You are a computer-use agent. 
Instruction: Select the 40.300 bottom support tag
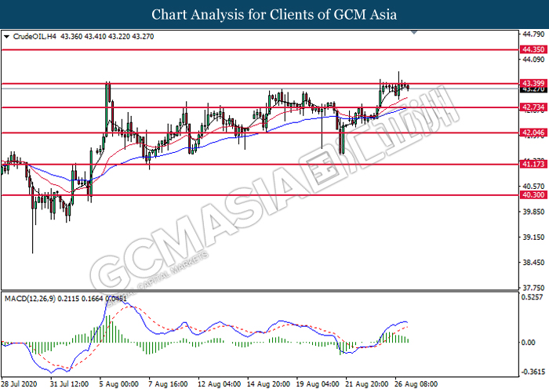533,195
